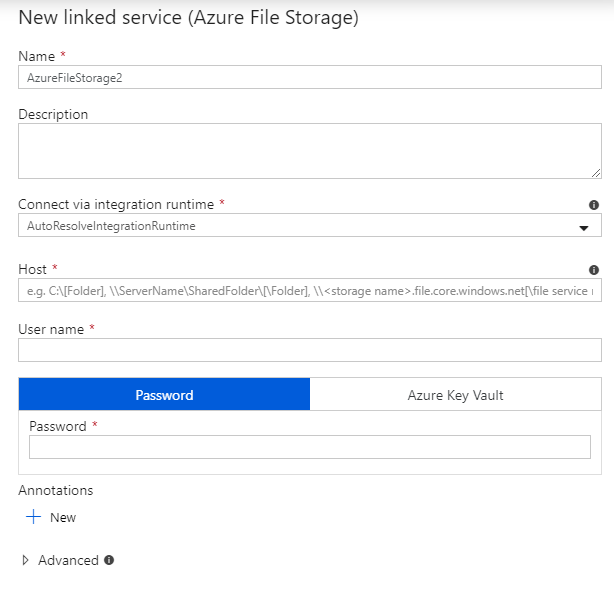This screenshot has height=602, width=614.
Task: Click the Advanced label
Action: tap(68, 560)
